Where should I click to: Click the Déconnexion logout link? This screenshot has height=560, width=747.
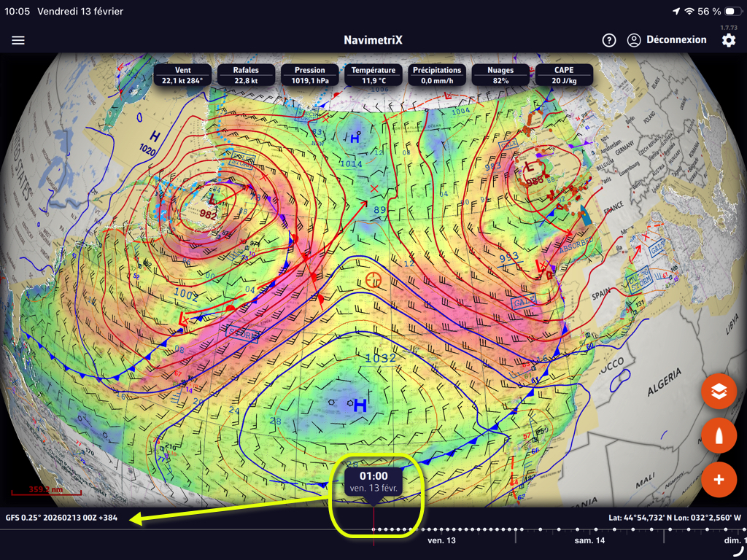click(x=676, y=40)
